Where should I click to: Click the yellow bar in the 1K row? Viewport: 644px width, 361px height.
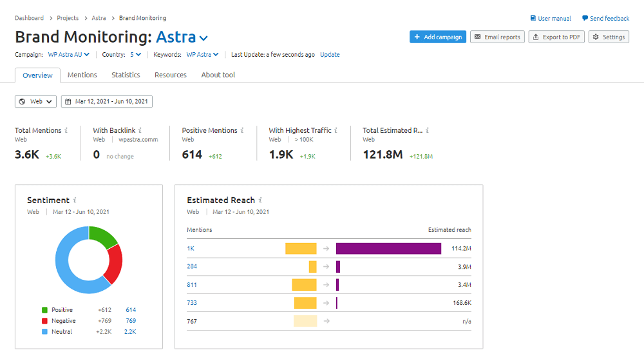[x=301, y=248]
